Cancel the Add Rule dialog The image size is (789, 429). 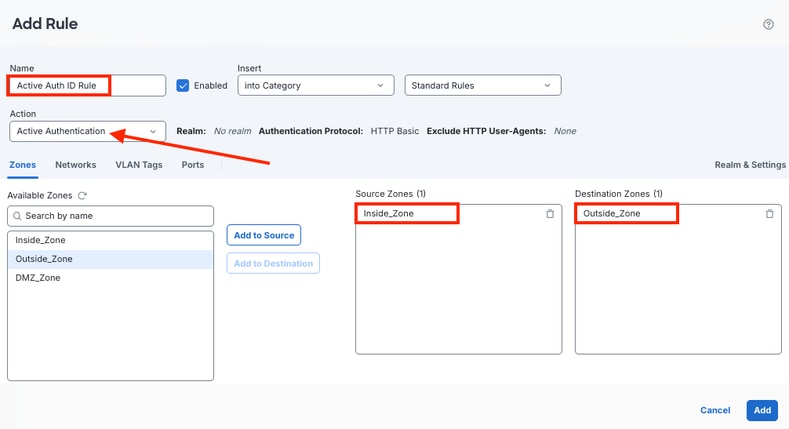[x=715, y=410]
